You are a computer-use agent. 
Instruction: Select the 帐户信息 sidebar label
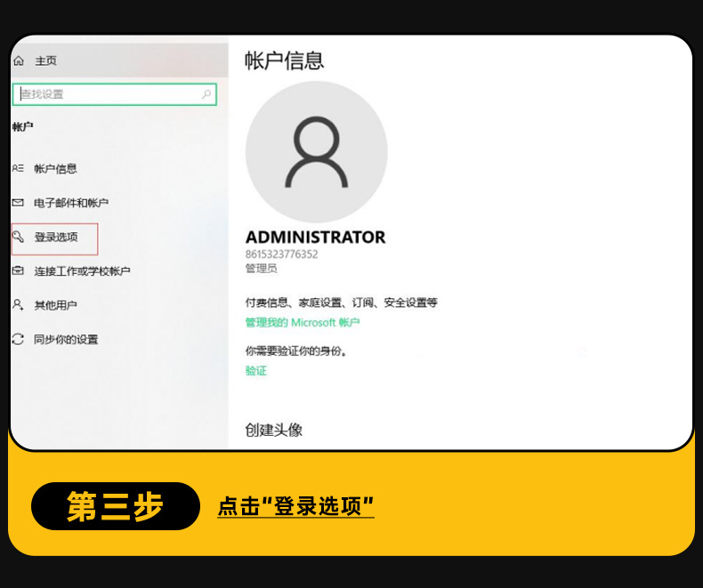tap(55, 169)
